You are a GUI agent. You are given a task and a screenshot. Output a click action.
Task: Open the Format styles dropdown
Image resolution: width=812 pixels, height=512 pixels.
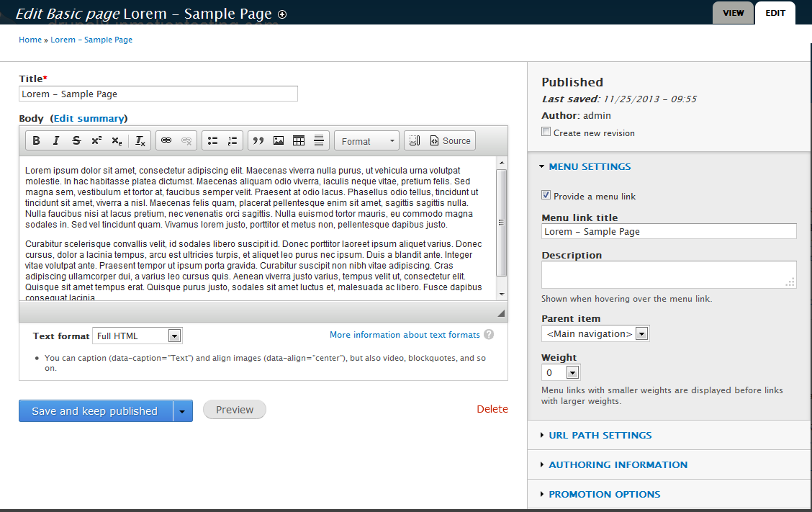pos(367,141)
